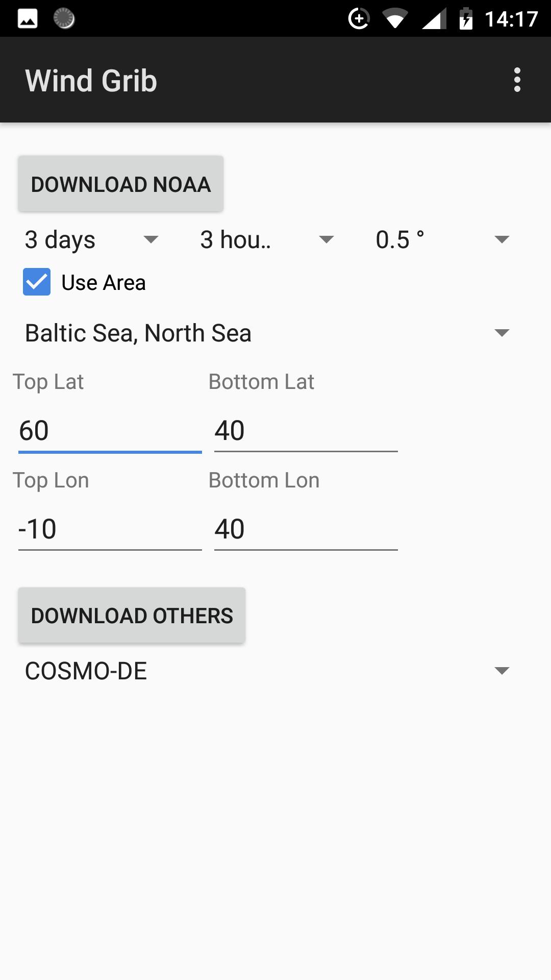Viewport: 551px width, 980px height.
Task: Uncheck the Use Area checkbox
Action: 37,282
